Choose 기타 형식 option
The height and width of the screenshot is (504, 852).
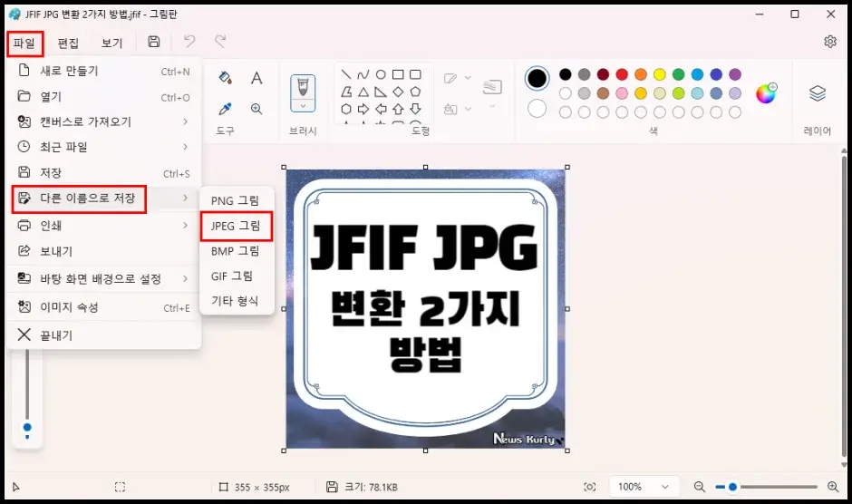(x=236, y=301)
